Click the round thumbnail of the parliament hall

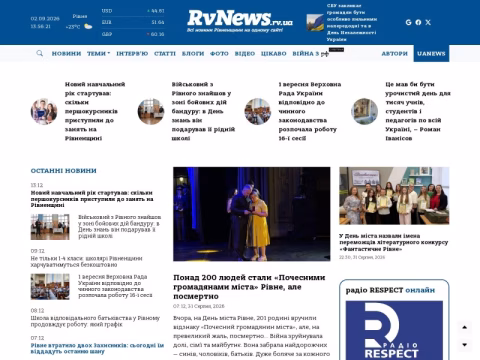click(258, 111)
